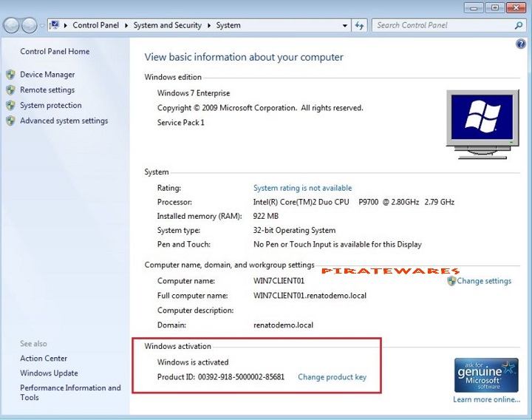Expand arrow after System and Security breadcrumb
532x420 pixels.
209,25
